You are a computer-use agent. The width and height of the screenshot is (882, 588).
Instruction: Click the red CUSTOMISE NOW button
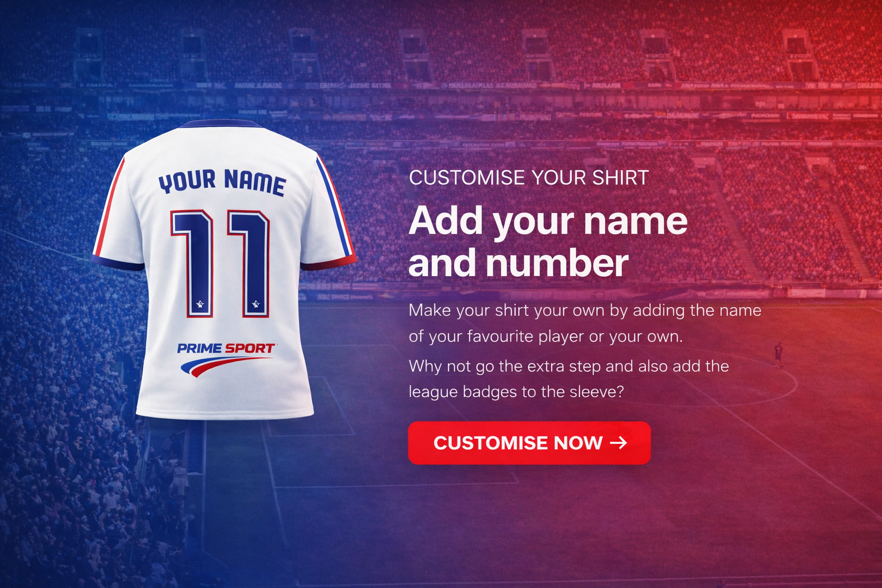click(x=529, y=443)
